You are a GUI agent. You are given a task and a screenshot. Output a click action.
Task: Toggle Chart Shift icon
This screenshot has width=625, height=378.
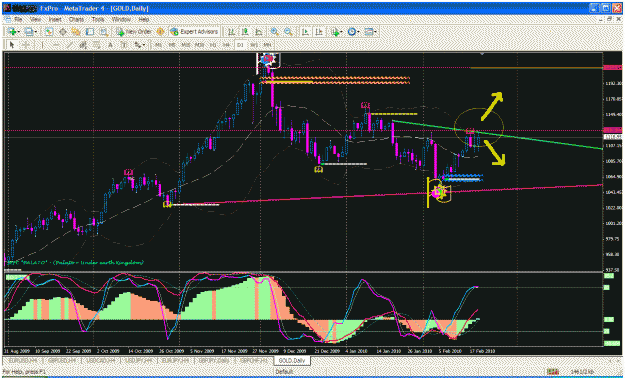319,32
